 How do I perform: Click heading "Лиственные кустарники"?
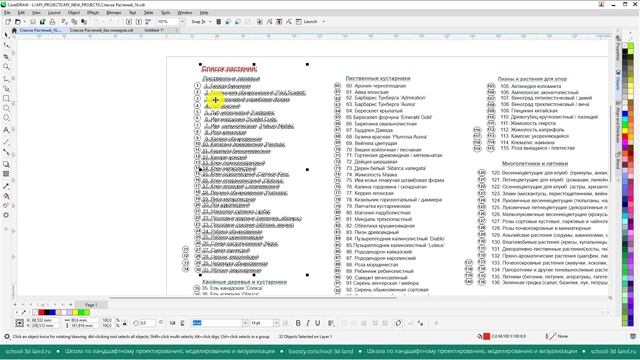click(x=378, y=78)
